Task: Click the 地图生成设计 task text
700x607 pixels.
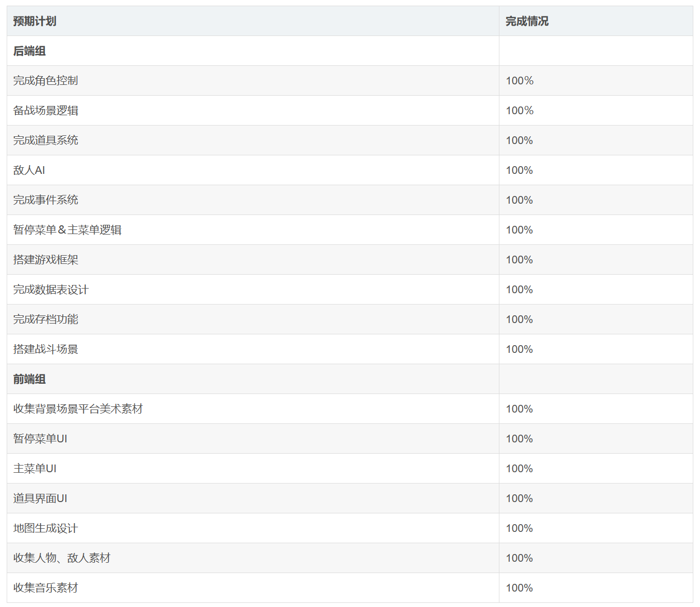Action: 46,528
